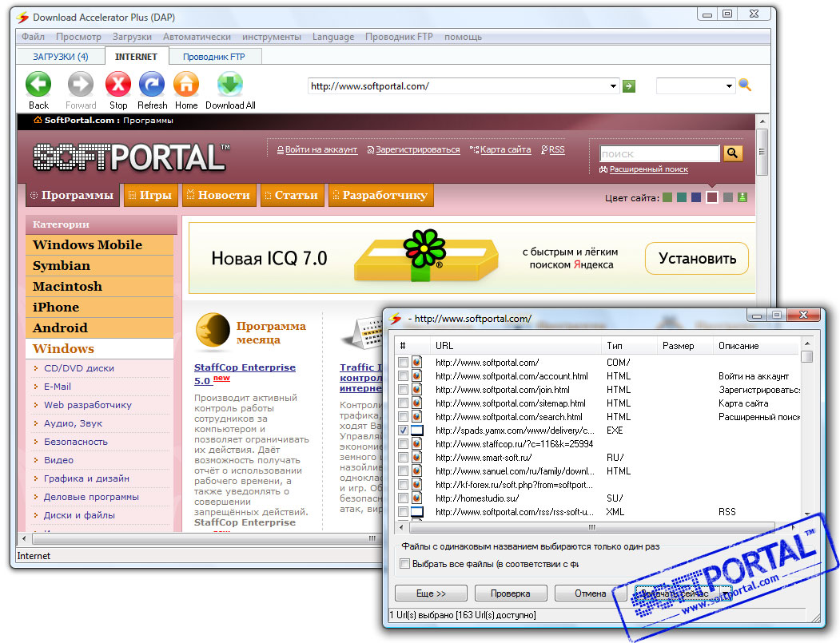Click file icon for spads.yamx.com row
Viewport: 840px width, 643px height.
(416, 430)
